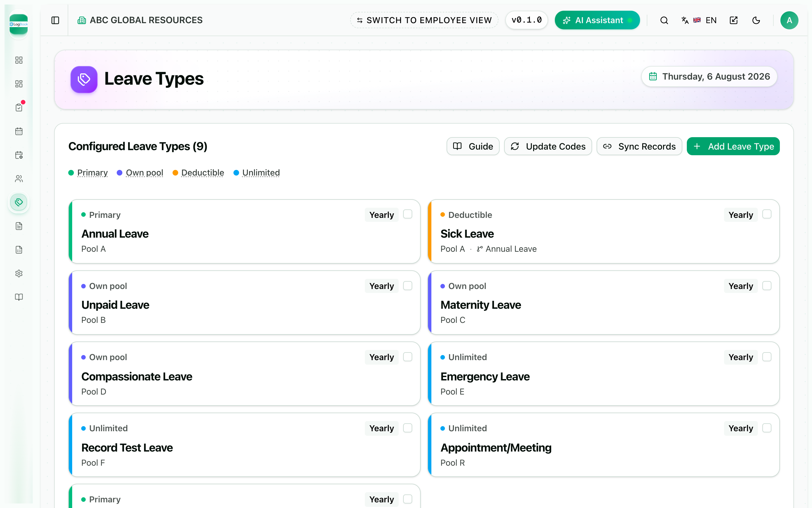Check the Record Test Leave card checkbox
Viewport: 812px width, 508px height.
(x=408, y=428)
